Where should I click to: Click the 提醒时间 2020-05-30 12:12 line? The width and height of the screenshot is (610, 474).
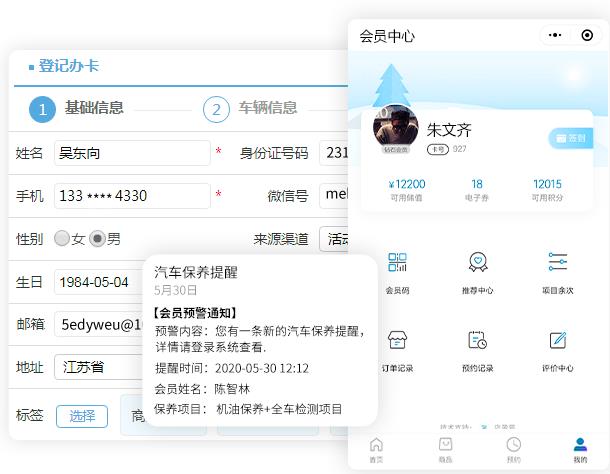point(232,368)
